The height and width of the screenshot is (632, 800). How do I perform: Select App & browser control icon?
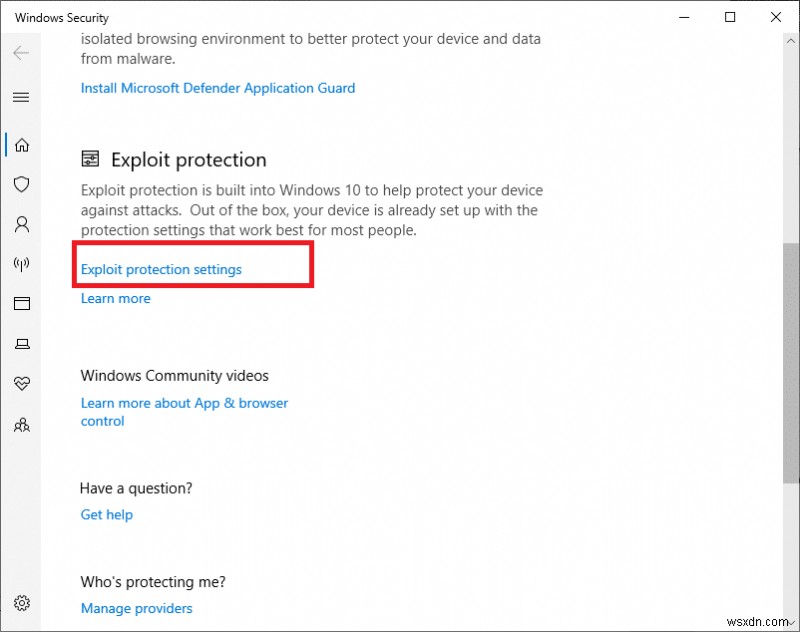tap(21, 304)
